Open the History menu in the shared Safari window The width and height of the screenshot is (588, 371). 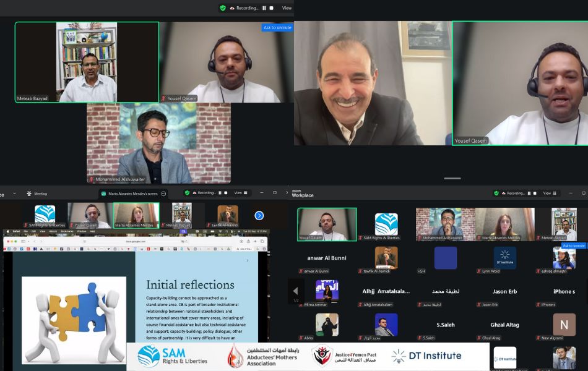52,231
